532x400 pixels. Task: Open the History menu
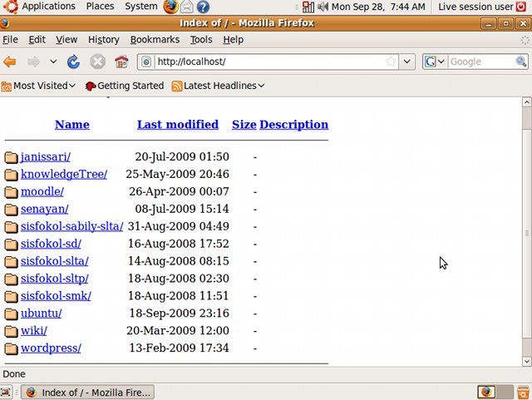[x=103, y=40]
